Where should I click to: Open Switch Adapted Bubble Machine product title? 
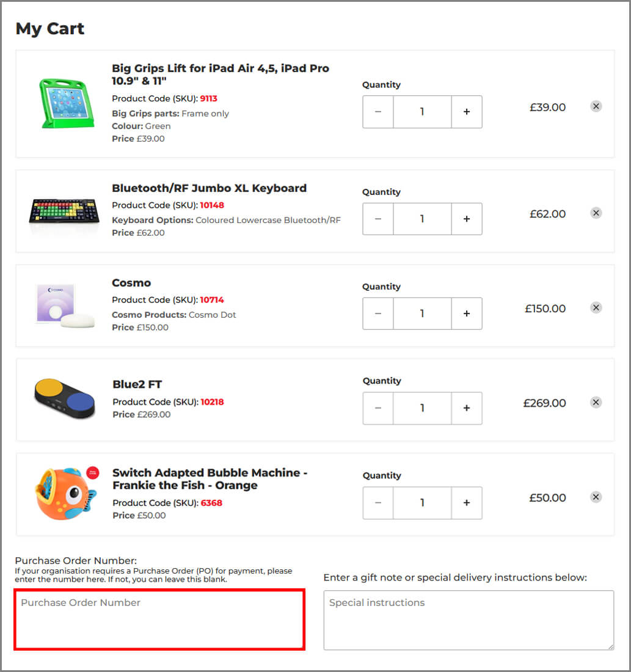tap(210, 479)
